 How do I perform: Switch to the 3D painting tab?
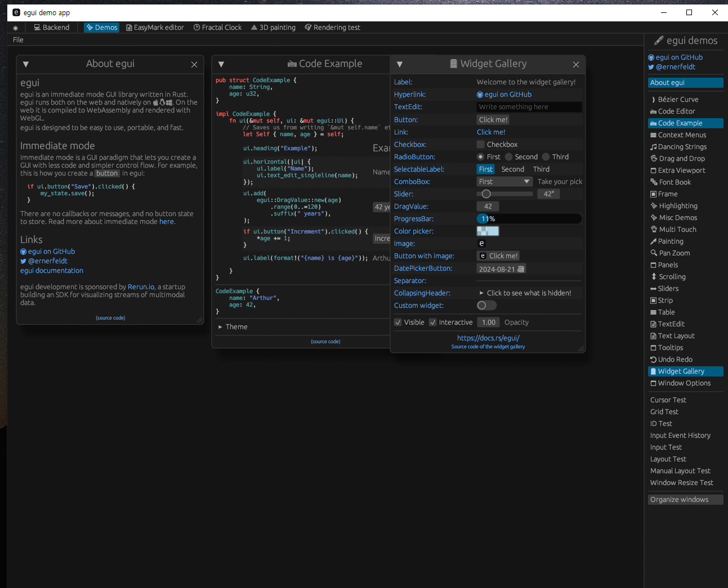[x=273, y=28]
